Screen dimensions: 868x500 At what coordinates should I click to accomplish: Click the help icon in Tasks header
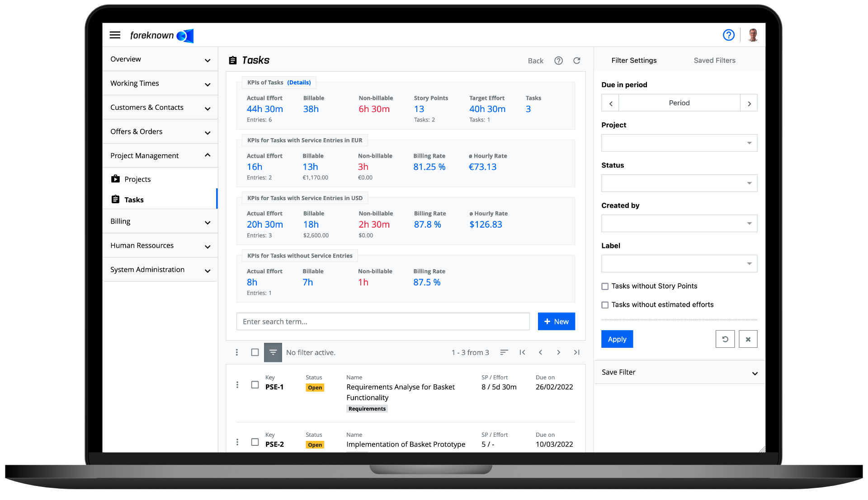tap(559, 60)
